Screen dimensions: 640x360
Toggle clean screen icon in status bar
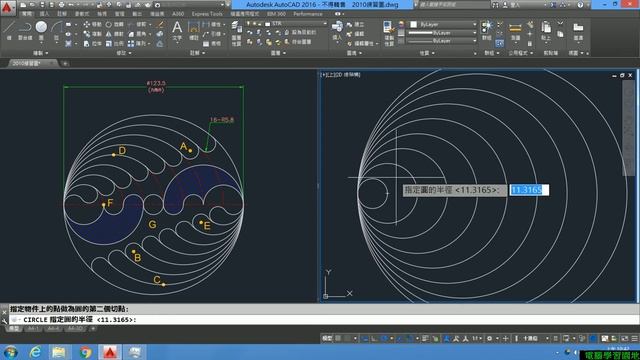[624, 338]
